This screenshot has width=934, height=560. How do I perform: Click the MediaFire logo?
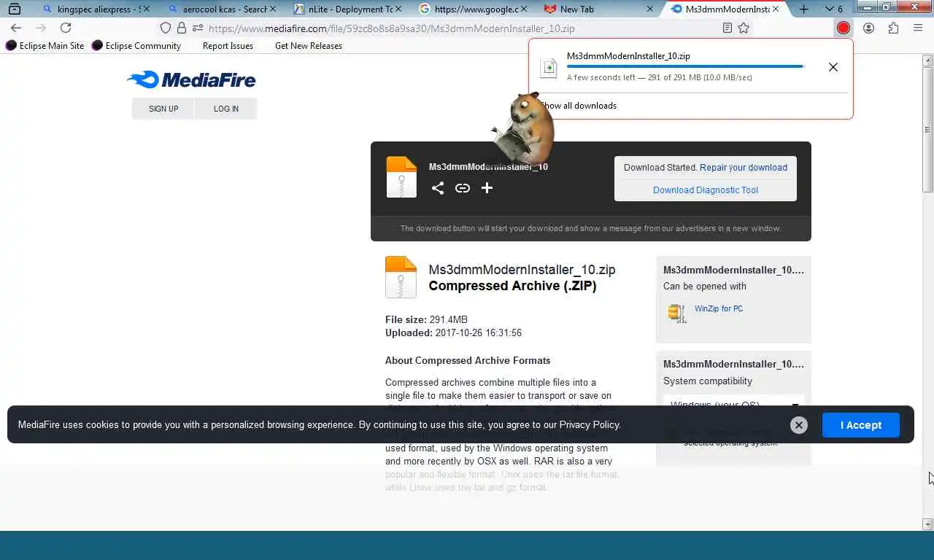point(191,79)
